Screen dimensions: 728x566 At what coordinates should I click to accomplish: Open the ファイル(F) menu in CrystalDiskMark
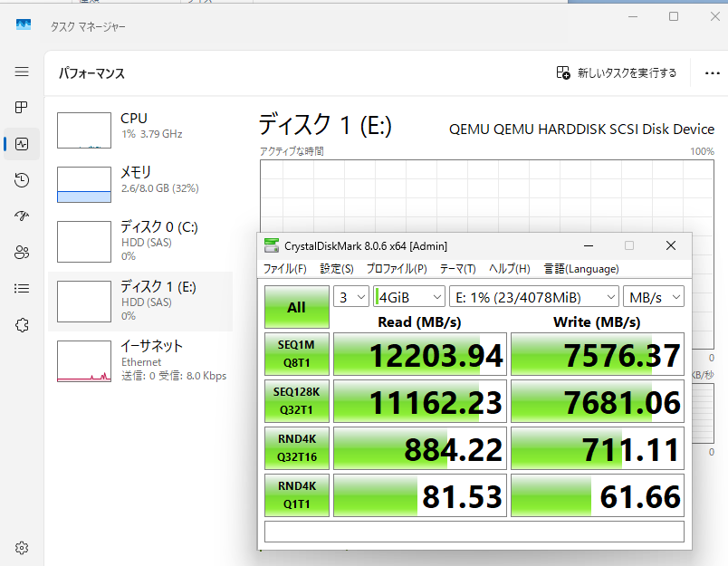point(284,269)
